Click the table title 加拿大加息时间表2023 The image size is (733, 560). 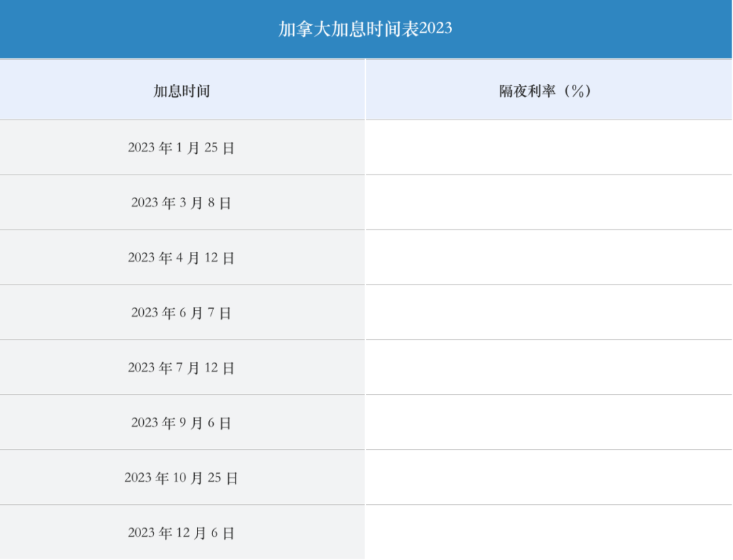point(365,29)
